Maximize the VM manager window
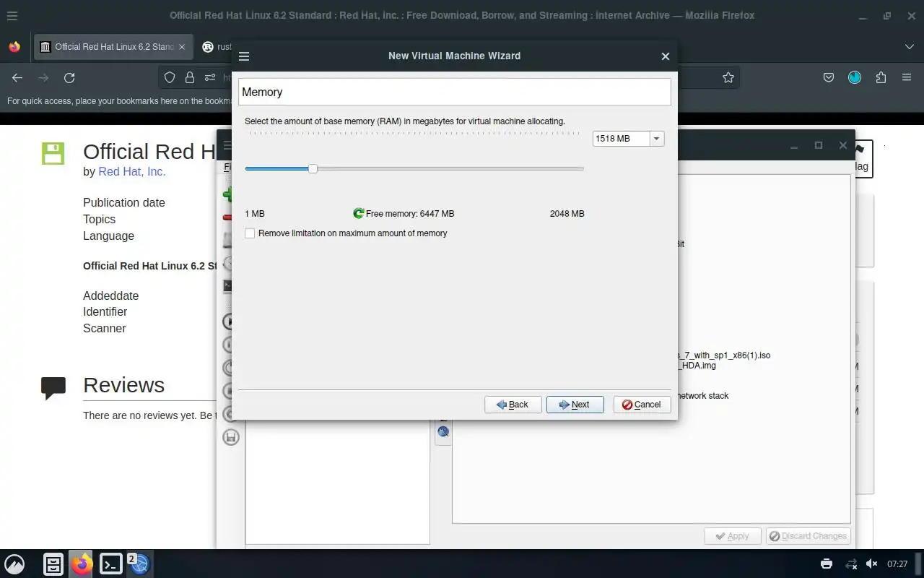This screenshot has height=578, width=924. tap(819, 145)
